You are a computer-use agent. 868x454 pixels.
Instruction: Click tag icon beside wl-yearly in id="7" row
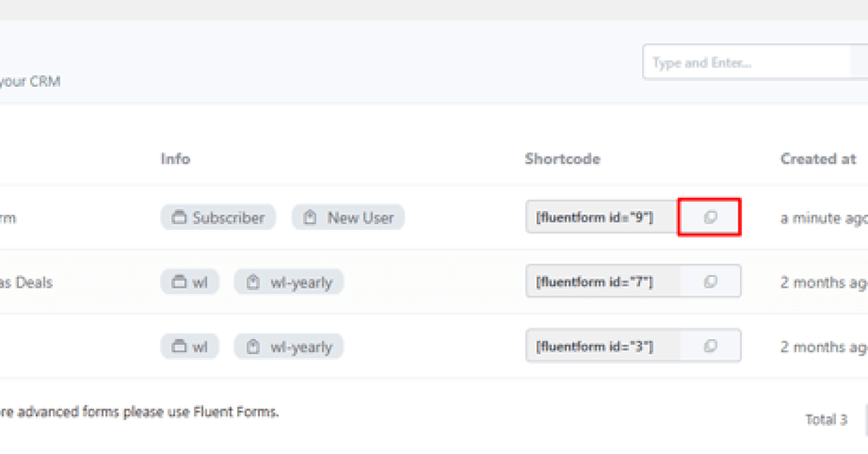pos(252,282)
